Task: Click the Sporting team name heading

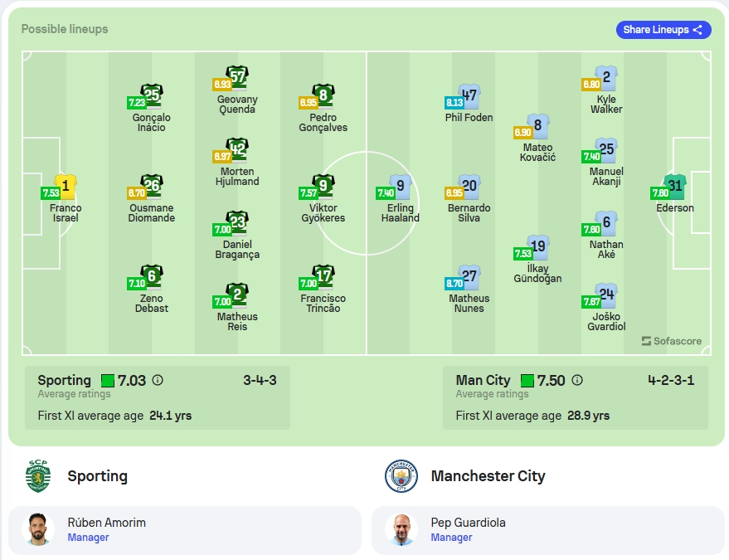Action: coord(98,476)
